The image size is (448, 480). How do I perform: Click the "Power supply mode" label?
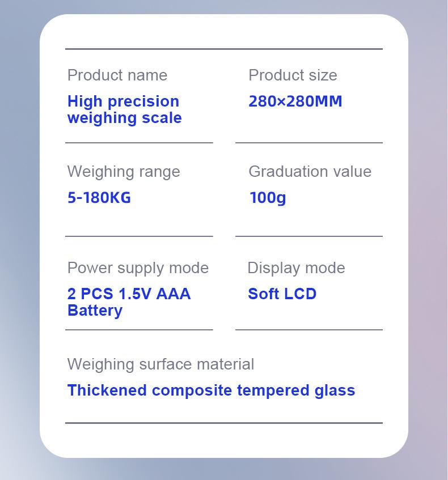click(138, 268)
